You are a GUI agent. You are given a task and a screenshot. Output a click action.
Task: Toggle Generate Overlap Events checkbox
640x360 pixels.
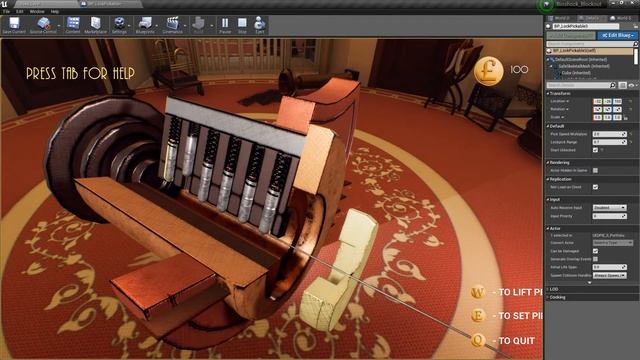(x=595, y=259)
